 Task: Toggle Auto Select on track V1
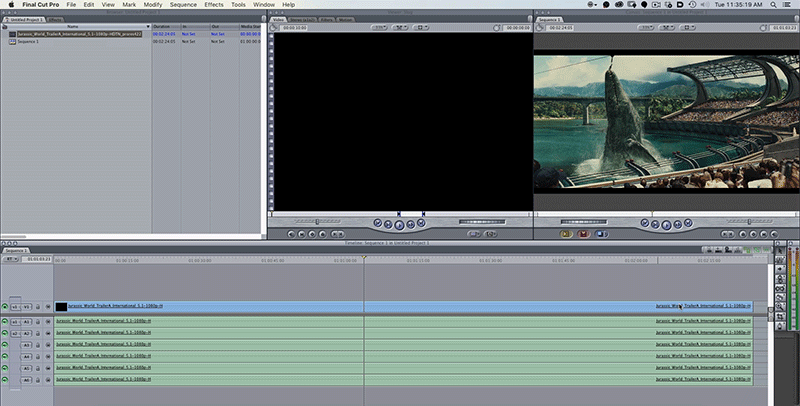coord(48,307)
